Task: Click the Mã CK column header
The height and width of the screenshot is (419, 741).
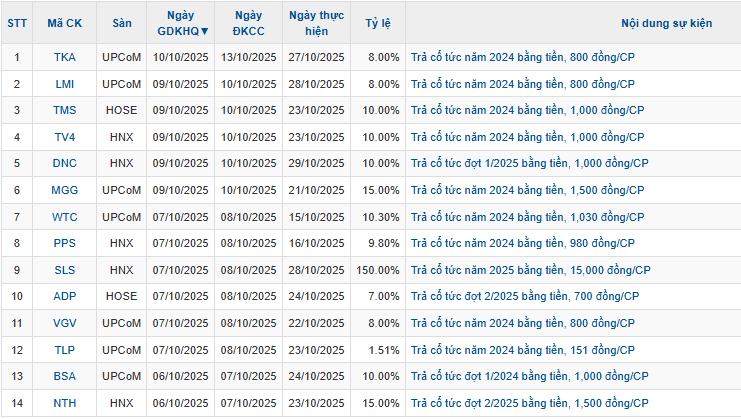Action: (64, 23)
